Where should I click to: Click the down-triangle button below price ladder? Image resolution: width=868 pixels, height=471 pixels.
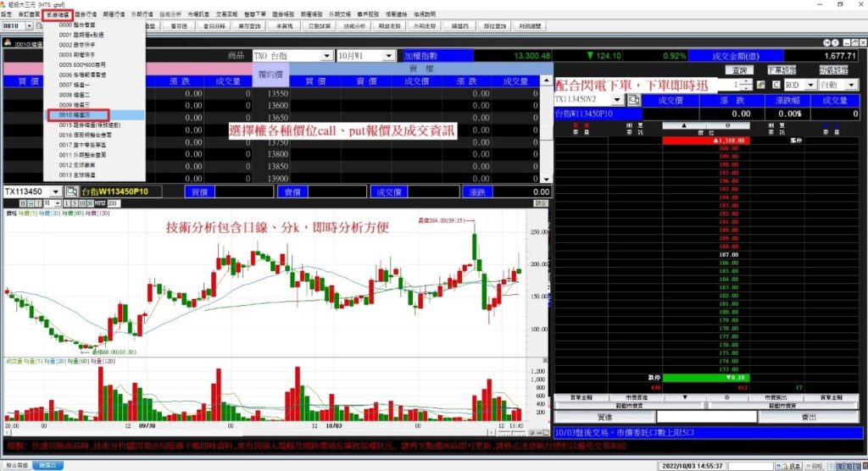[x=685, y=397]
